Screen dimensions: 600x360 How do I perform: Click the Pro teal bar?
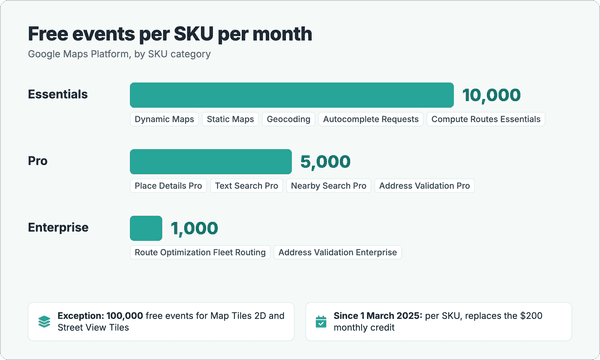point(211,161)
